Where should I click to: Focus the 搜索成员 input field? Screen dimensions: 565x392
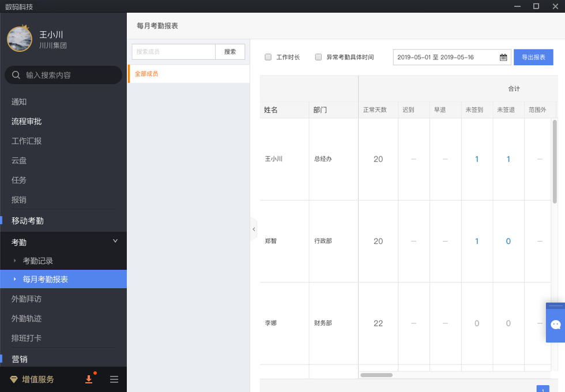coord(174,52)
